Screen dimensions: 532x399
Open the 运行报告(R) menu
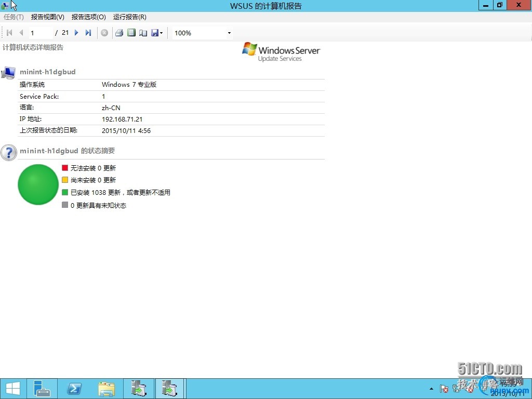pos(129,17)
